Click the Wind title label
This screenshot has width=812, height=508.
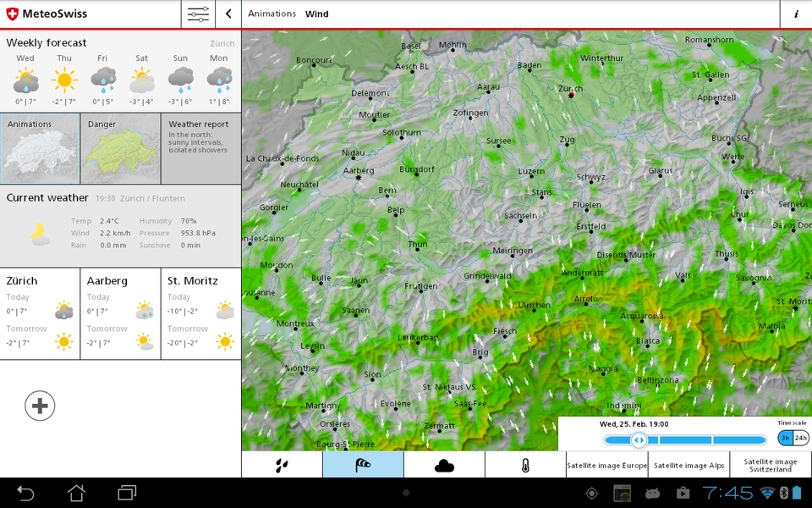[x=316, y=14]
